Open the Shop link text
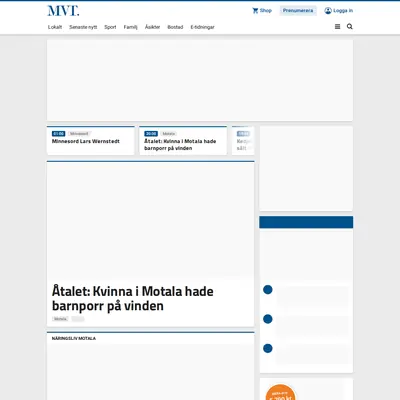Viewport: 400px width, 400px height. coord(266,11)
